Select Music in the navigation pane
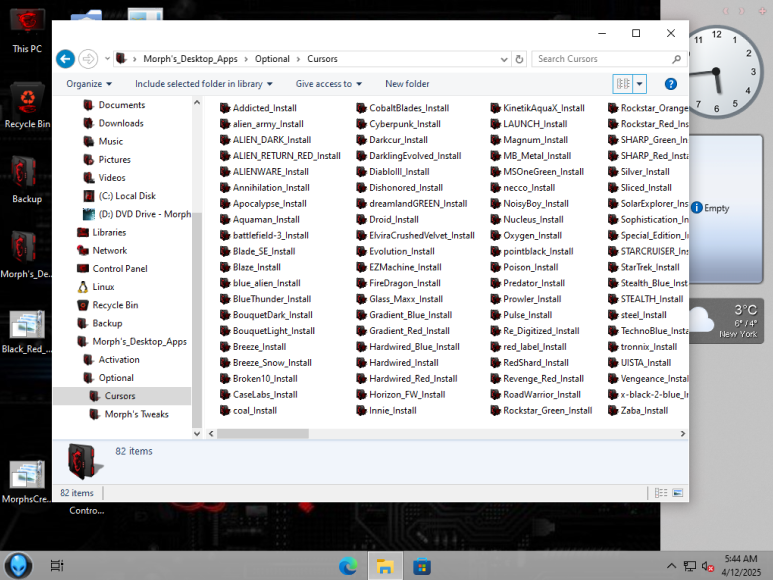This screenshot has width=773, height=580. (110, 141)
